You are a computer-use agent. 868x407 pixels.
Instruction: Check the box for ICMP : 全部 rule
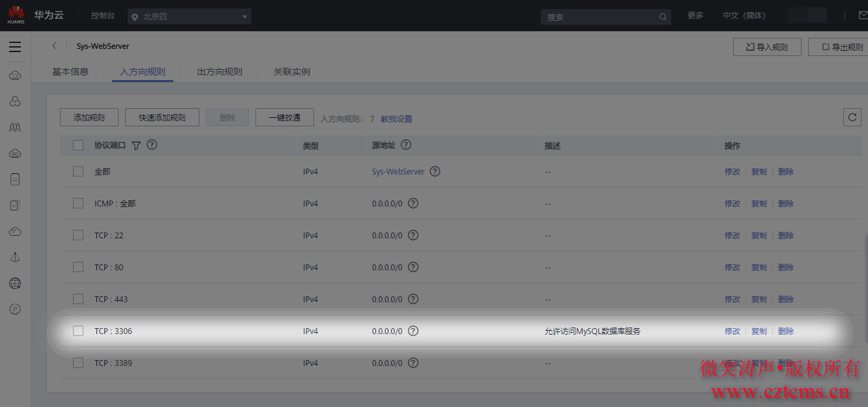78,203
